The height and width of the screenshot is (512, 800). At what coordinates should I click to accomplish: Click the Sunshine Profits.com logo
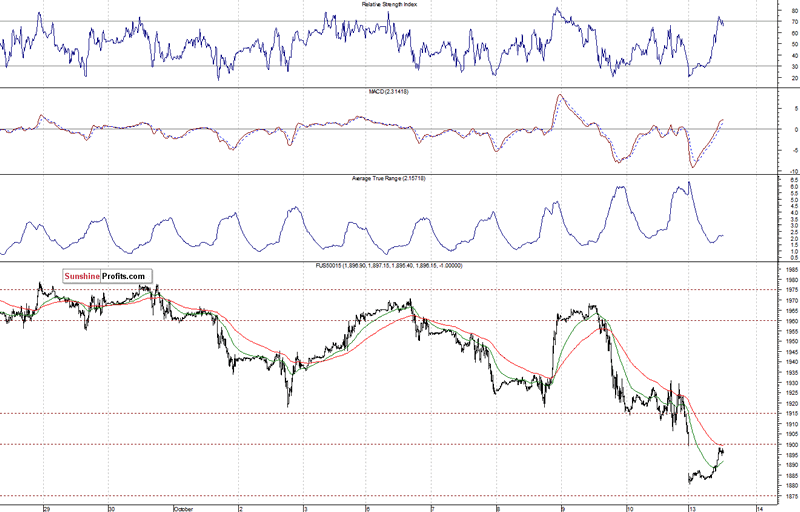pyautogui.click(x=106, y=275)
